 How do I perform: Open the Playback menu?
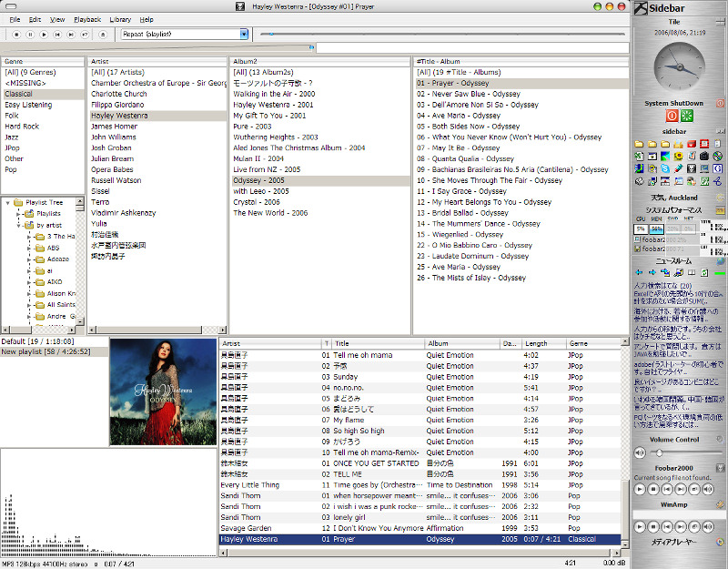tap(87, 19)
